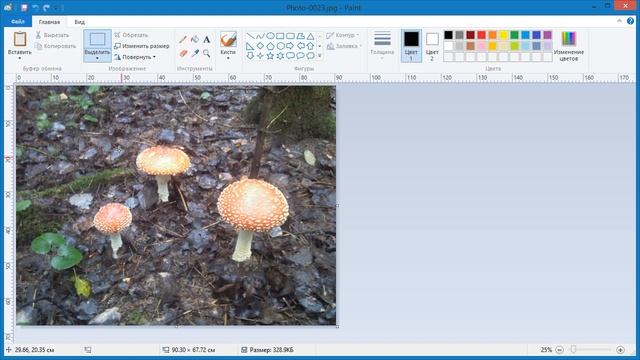Switch to the Главная tab
Image resolution: width=640 pixels, height=360 pixels.
coord(49,22)
